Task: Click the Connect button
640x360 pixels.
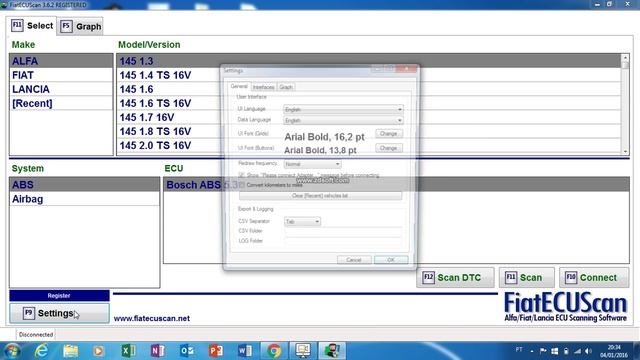Action: (x=594, y=278)
